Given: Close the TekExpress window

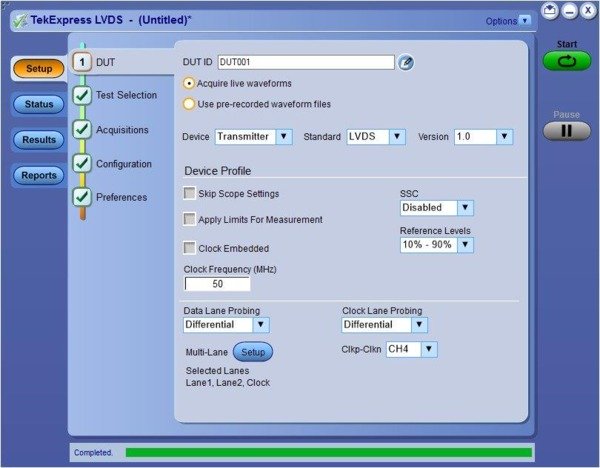Looking at the screenshot, I should click(588, 11).
